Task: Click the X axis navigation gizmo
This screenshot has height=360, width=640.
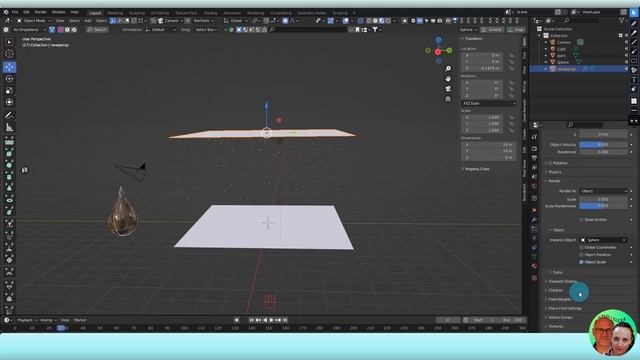Action: click(x=438, y=52)
